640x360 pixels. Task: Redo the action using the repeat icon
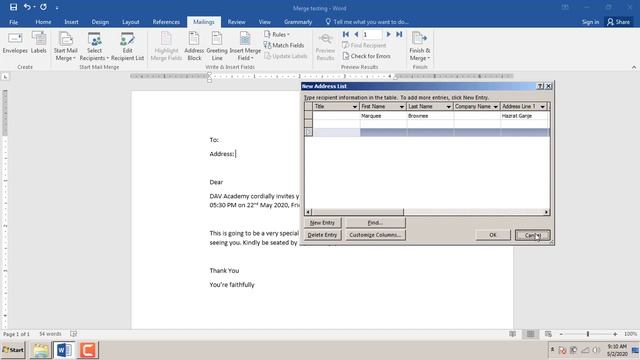(43, 7)
